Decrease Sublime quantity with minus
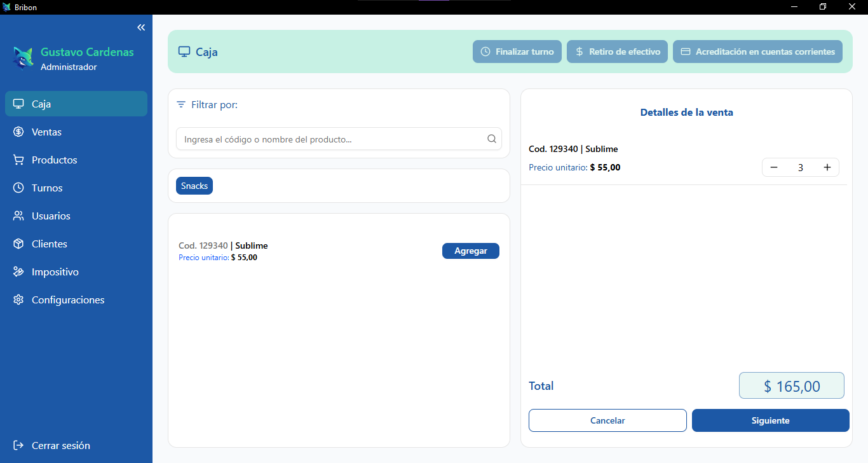Screen dimensions: 868x463 point(774,167)
